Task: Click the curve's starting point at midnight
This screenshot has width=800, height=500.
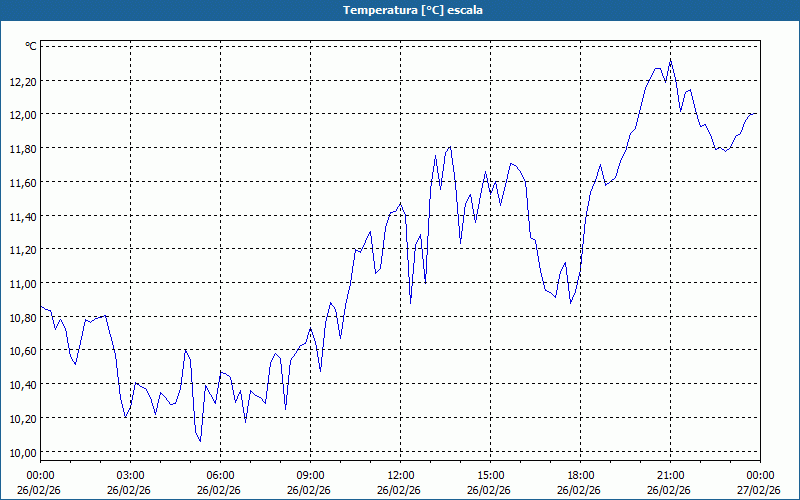Action: click(41, 307)
